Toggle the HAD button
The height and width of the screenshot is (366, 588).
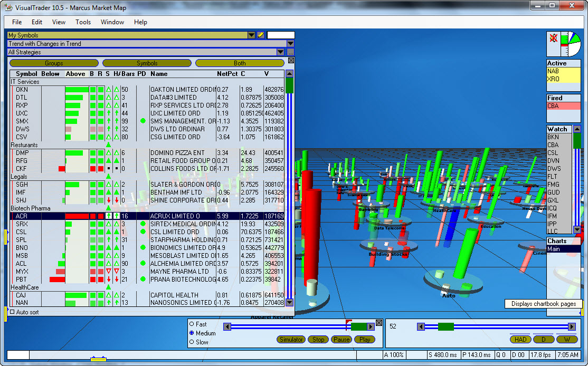click(x=520, y=340)
